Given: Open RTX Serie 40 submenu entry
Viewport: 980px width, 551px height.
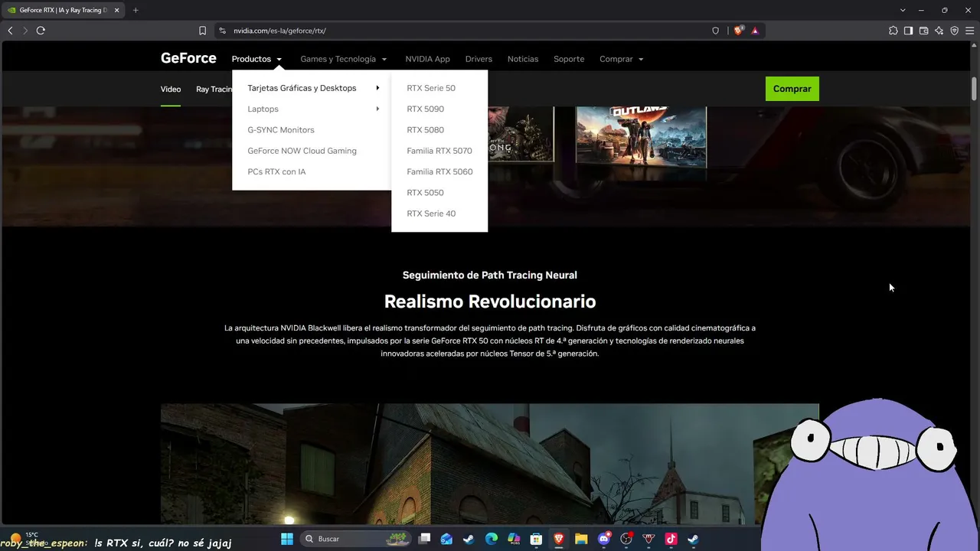Looking at the screenshot, I should pos(431,214).
